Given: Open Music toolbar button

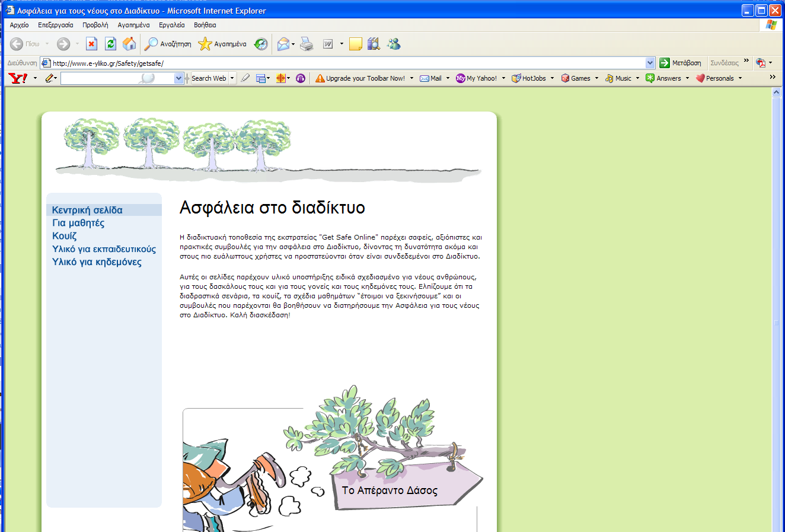Looking at the screenshot, I should [x=618, y=78].
